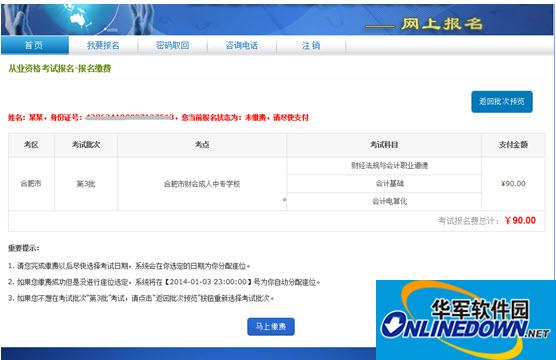
Task: Click the 会计电算化 subject row
Action: coord(384,201)
